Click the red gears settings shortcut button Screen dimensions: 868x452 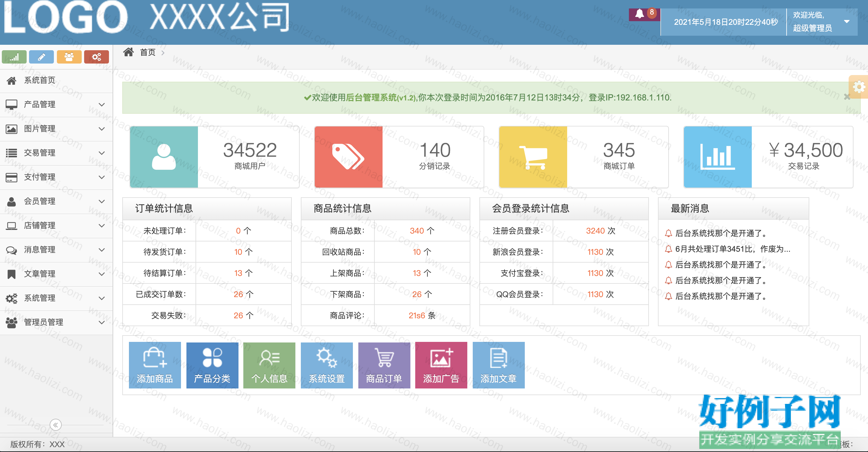(x=96, y=57)
